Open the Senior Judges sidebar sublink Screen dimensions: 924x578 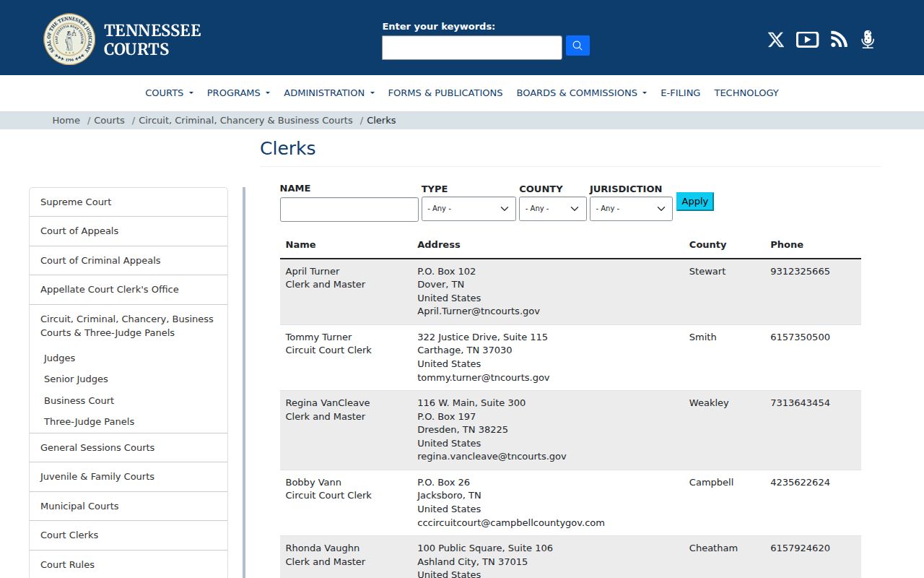[76, 379]
